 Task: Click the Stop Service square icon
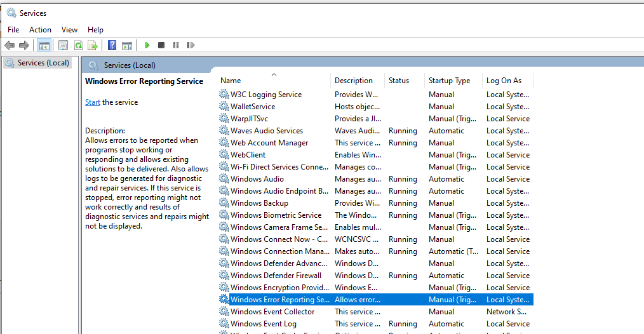tap(161, 45)
